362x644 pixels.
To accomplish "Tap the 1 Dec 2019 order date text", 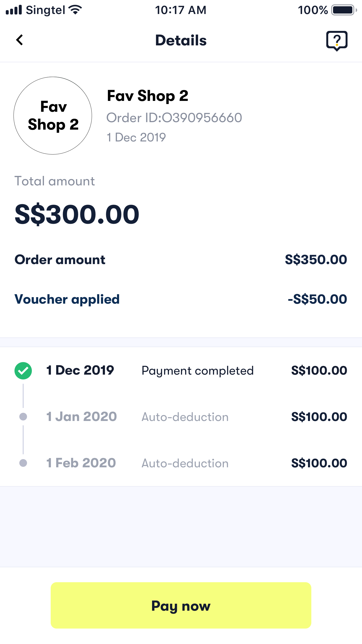I will [137, 137].
